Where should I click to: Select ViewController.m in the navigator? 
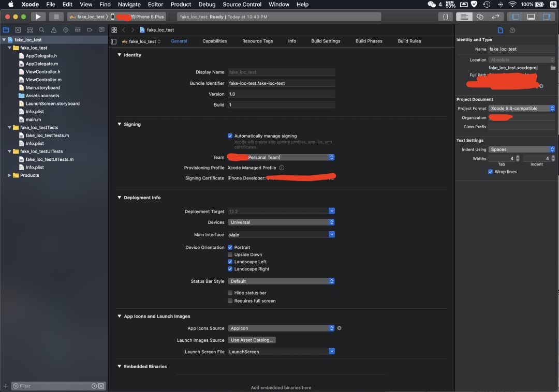[x=43, y=80]
